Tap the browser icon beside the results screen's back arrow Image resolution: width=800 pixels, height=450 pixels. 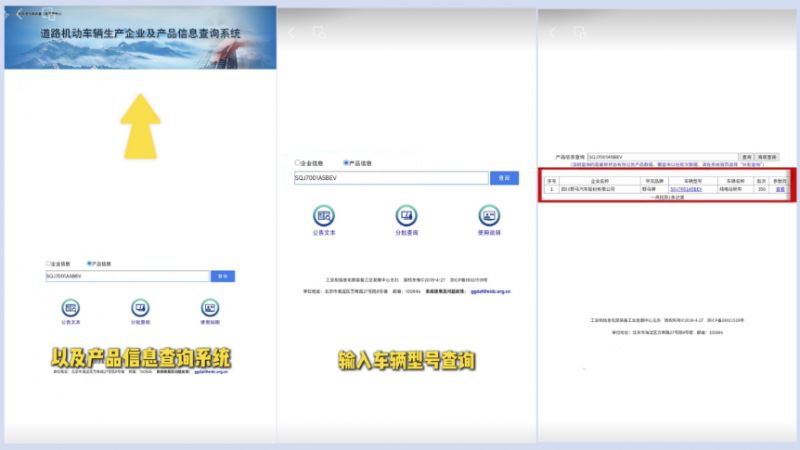[x=580, y=33]
